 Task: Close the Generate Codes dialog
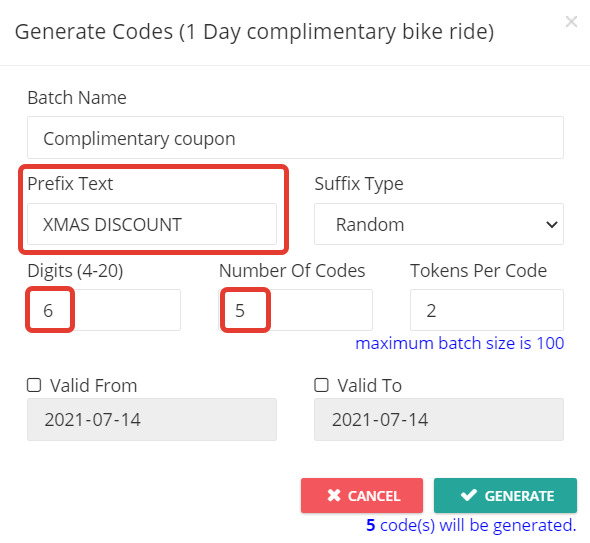(571, 22)
